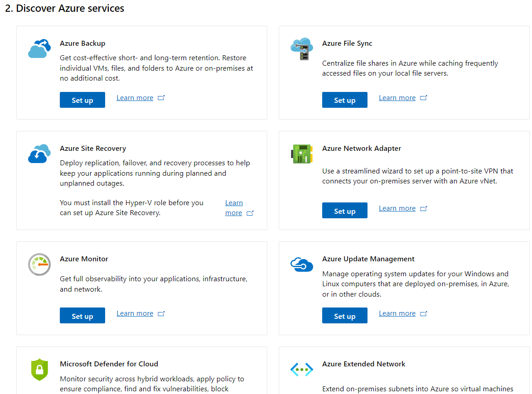Viewport: 532px width, 394px height.
Task: Click the 'Azure Network Adapter' card title
Action: (361, 149)
